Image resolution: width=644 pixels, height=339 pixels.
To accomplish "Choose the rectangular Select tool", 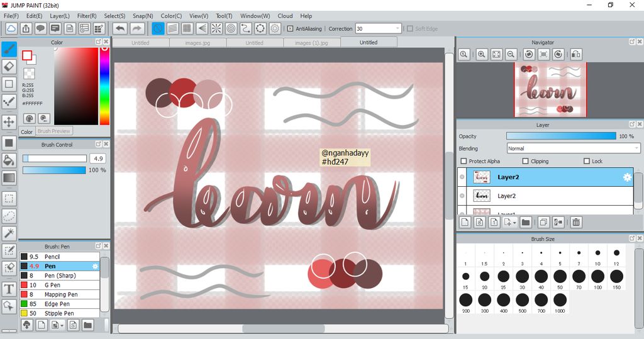I will click(x=9, y=199).
